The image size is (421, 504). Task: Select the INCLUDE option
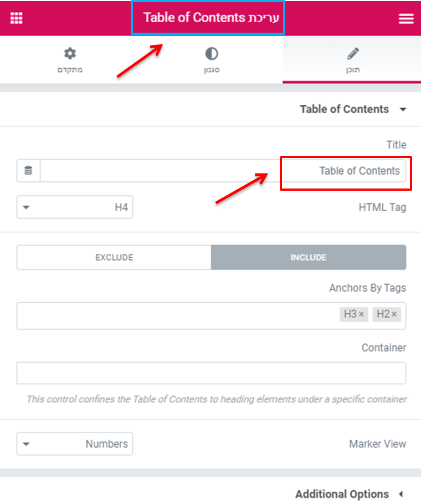click(x=309, y=257)
